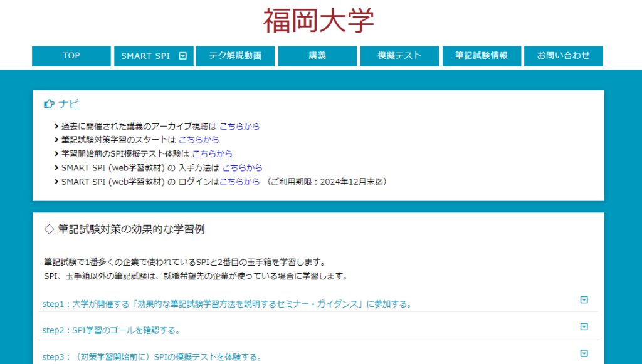Click chevron bullet before SMART SPI 入手方法
The width and height of the screenshot is (642, 364).
point(56,168)
